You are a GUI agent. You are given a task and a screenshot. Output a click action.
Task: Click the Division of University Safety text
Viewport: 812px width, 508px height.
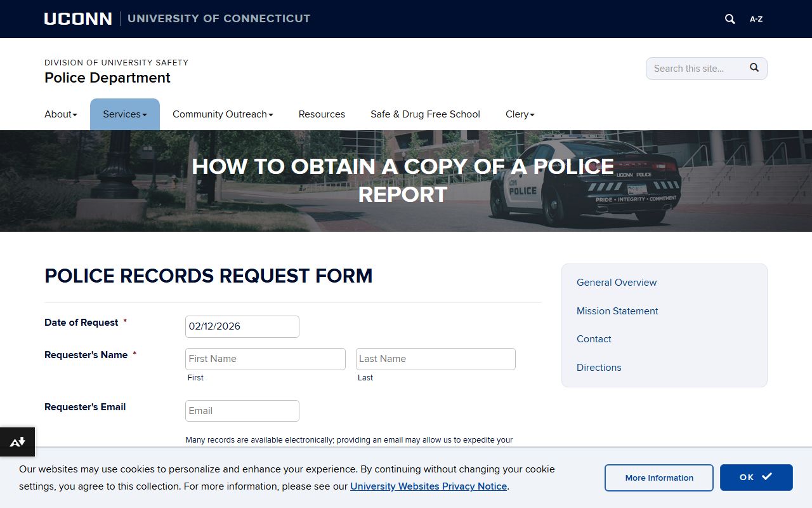(x=116, y=62)
